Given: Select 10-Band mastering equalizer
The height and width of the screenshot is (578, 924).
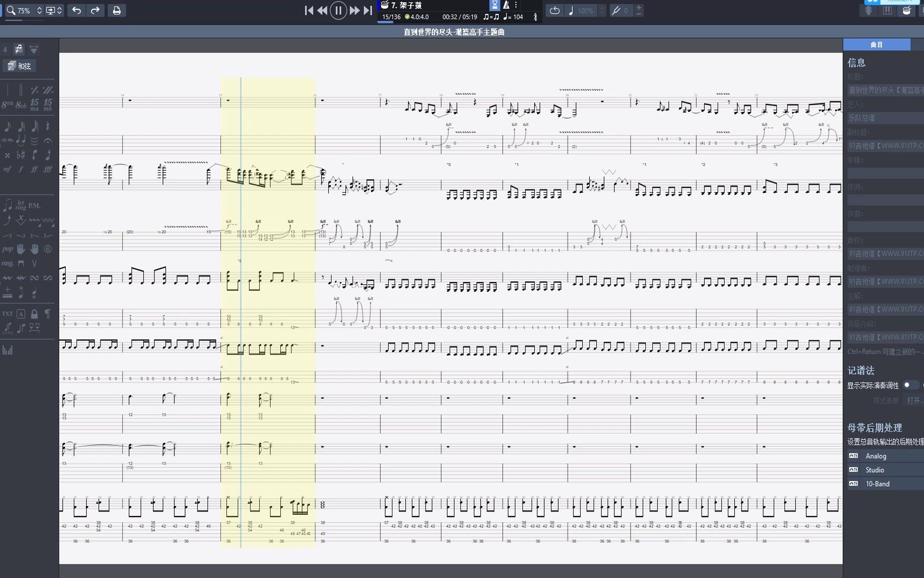Looking at the screenshot, I should tap(886, 484).
